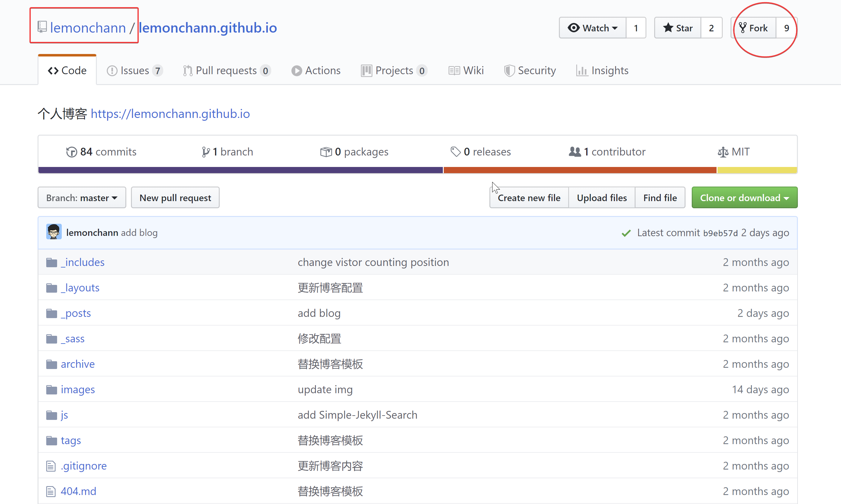Click the folder icon for _sass
Screen dimensions: 841x504
coord(52,339)
